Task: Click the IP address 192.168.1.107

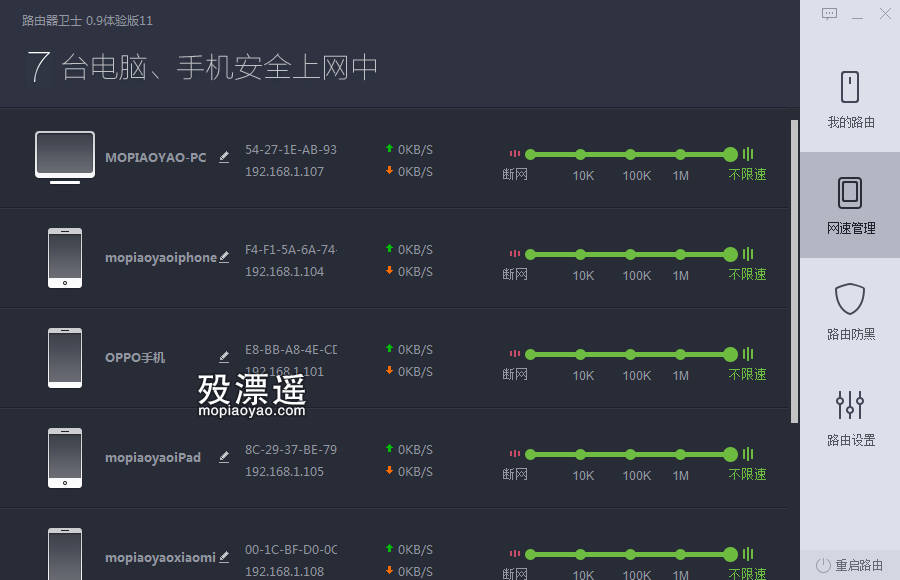Action: 284,171
